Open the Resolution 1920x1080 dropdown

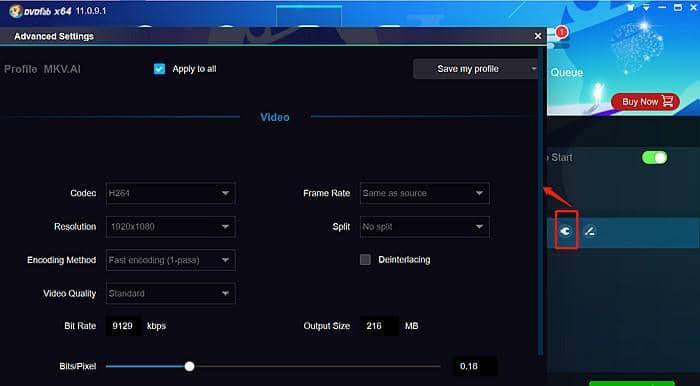coord(171,227)
